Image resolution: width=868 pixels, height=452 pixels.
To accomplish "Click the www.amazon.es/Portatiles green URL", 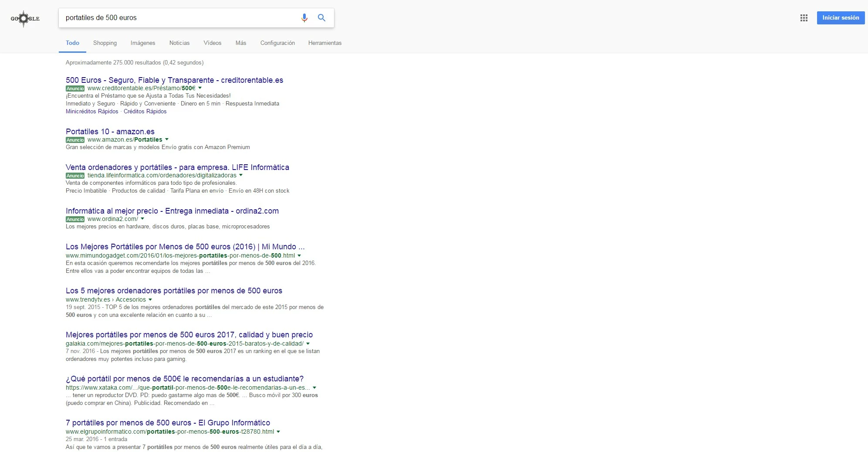I will pos(125,139).
